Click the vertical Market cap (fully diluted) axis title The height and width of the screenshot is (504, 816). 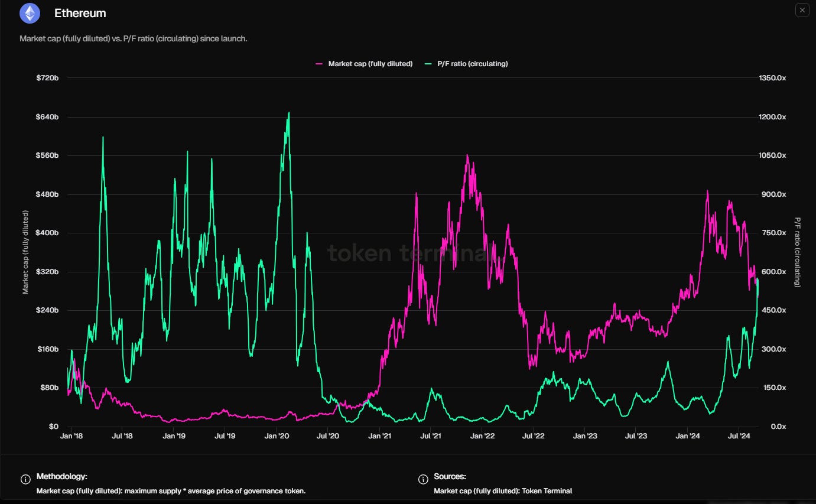point(25,252)
